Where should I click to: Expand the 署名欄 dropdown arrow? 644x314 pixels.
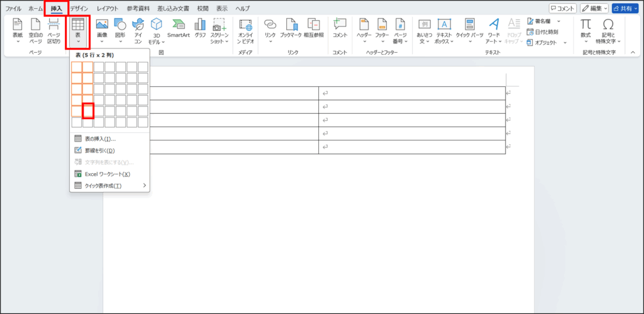(558, 21)
